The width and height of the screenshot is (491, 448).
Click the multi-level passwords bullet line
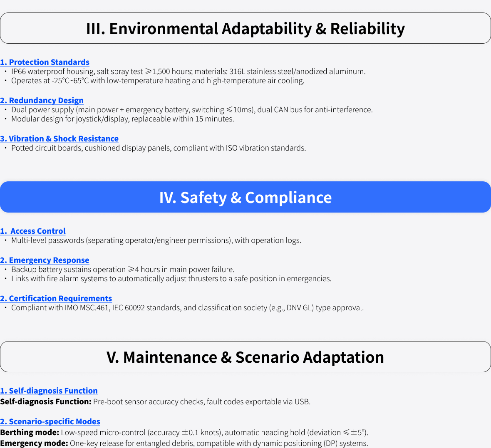click(156, 240)
